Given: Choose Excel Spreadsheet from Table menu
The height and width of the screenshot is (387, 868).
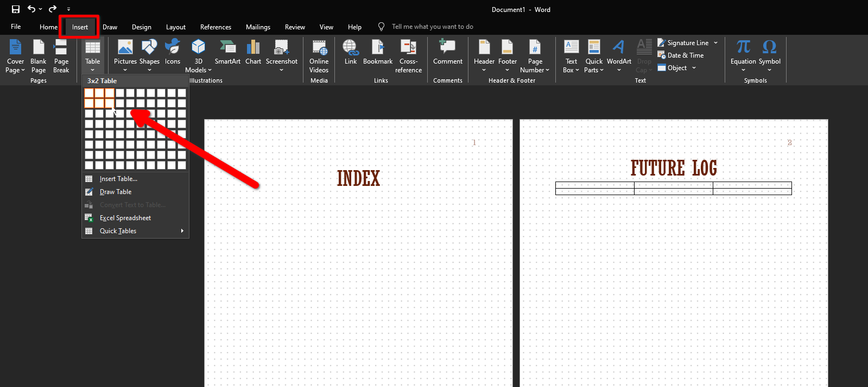Looking at the screenshot, I should pos(135,218).
